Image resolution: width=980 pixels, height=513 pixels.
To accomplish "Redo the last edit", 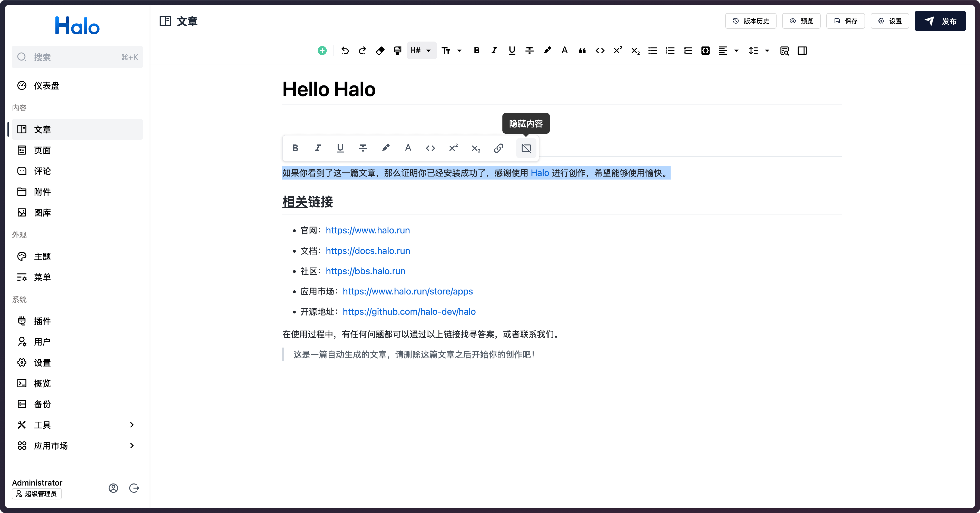I will coord(362,51).
